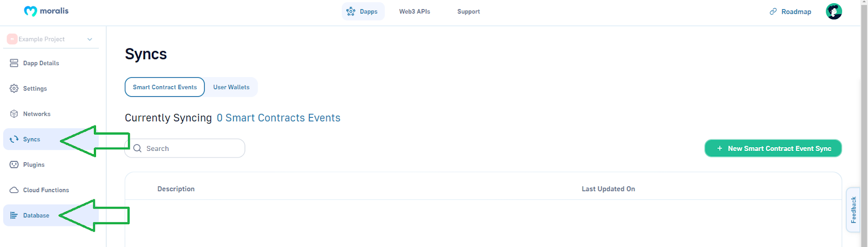The height and width of the screenshot is (247, 868).
Task: Open the Database sidebar item
Action: click(51, 216)
